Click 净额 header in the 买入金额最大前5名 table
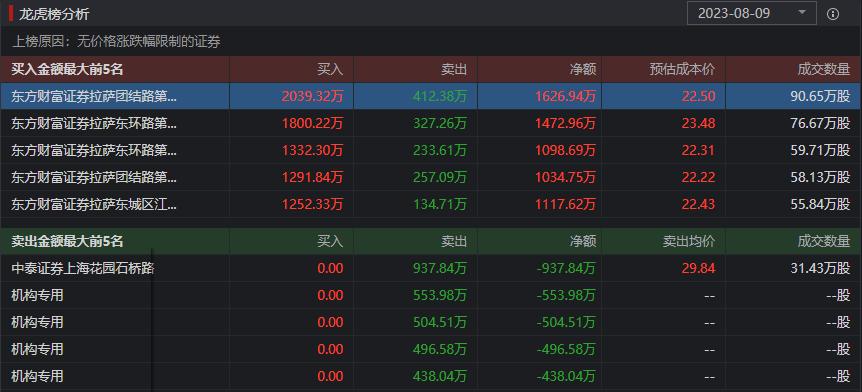The width and height of the screenshot is (862, 392). (x=583, y=69)
